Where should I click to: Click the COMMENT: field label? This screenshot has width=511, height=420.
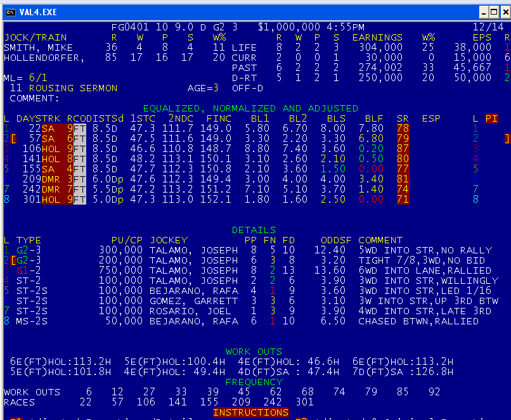[x=35, y=98]
